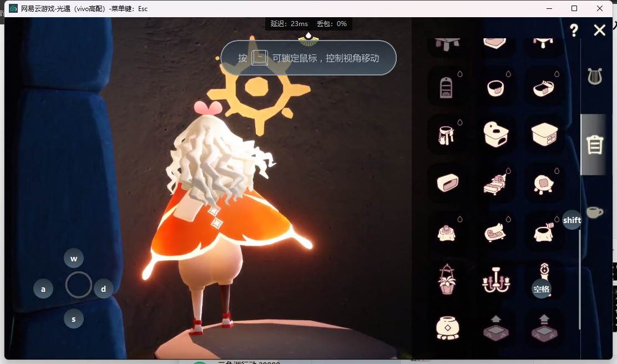The image size is (617, 364).
Task: Pick the platform with single up arrow
Action: (x=496, y=327)
